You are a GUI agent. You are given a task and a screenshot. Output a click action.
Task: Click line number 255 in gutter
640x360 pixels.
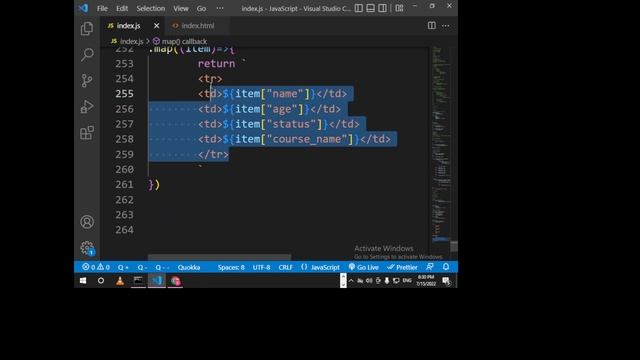124,93
